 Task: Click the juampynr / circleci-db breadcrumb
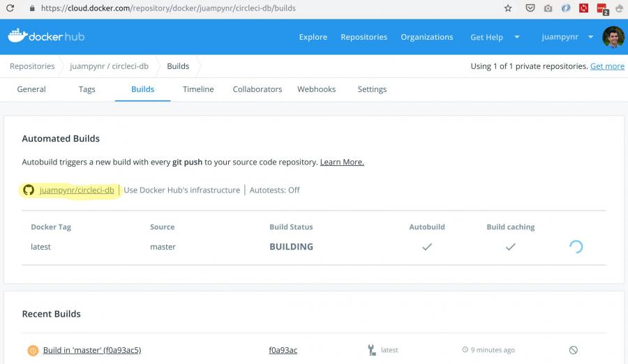point(109,66)
